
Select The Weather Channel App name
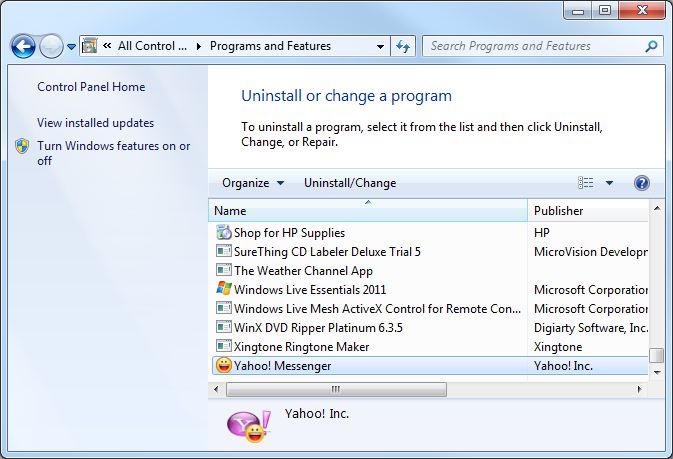pos(303,271)
